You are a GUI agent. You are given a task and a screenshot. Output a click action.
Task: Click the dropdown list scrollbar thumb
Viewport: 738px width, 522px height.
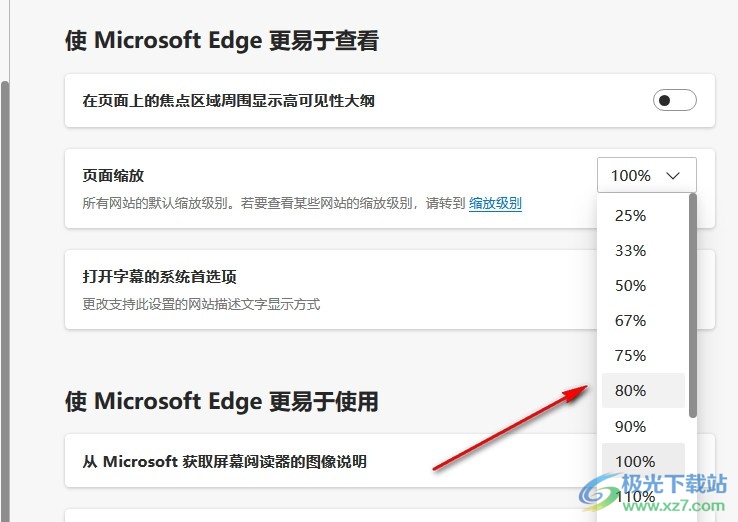[692, 305]
